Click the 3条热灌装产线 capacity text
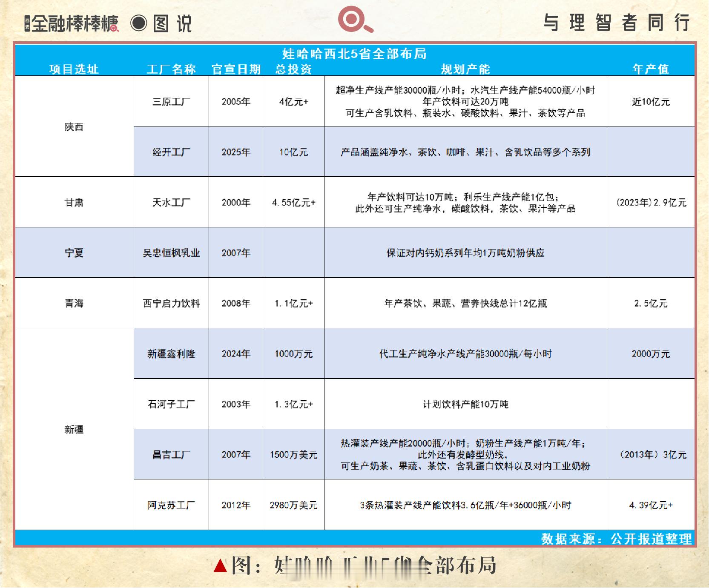 click(465, 505)
